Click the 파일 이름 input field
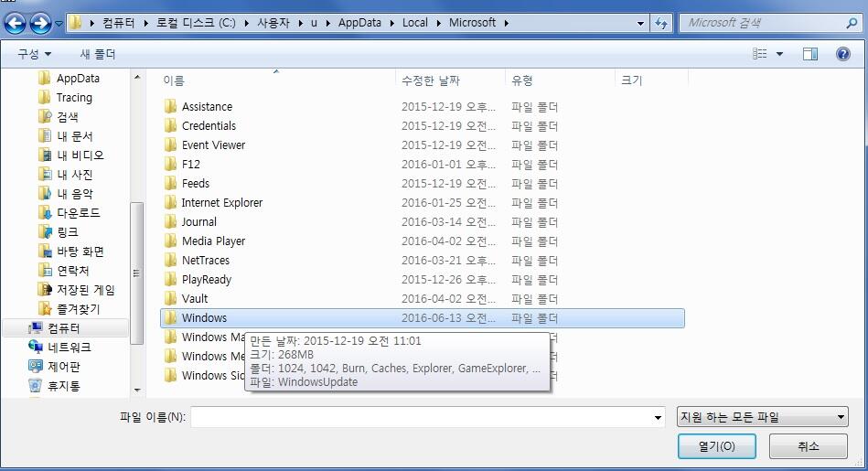The height and width of the screenshot is (471, 868). point(427,417)
